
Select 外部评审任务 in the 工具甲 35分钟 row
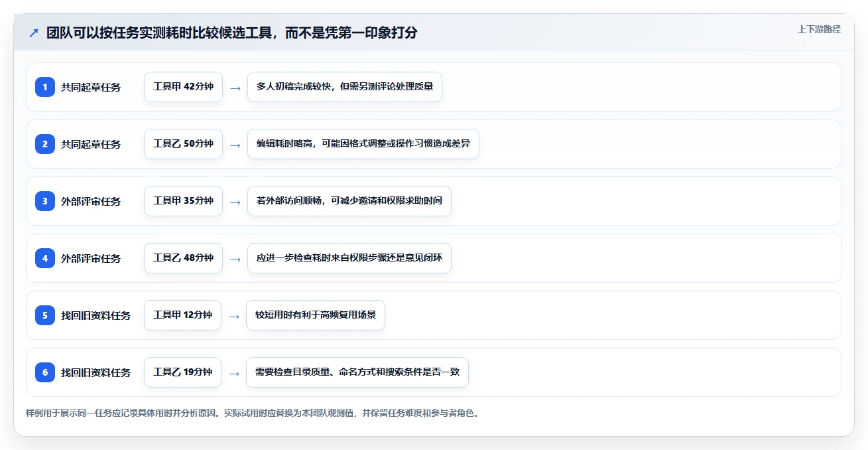click(91, 201)
